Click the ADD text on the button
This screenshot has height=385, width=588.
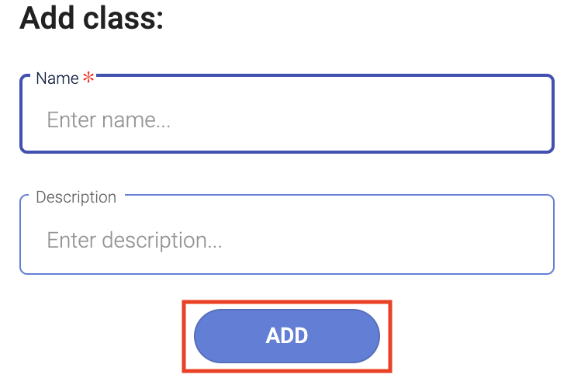[x=287, y=335]
